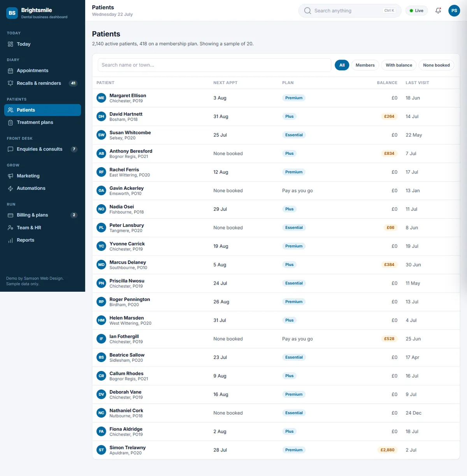467x476 pixels.
Task: Click the Treatment plans clipboard icon
Action: point(11,122)
